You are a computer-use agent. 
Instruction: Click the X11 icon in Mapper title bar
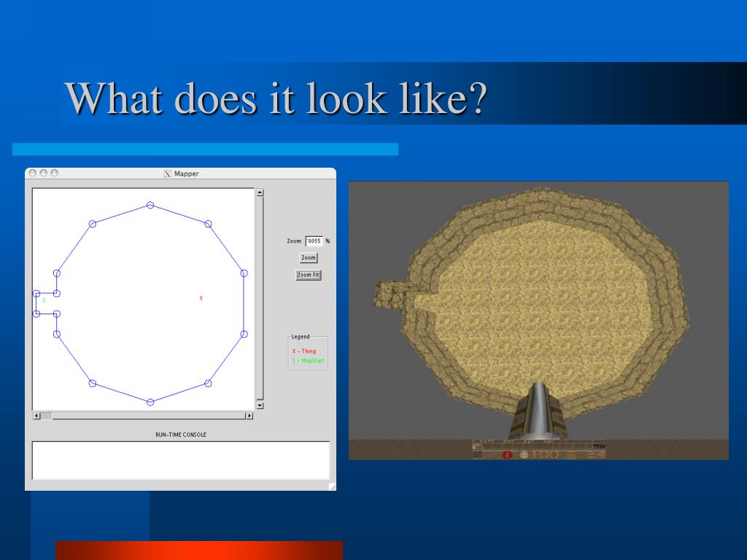pyautogui.click(x=167, y=174)
